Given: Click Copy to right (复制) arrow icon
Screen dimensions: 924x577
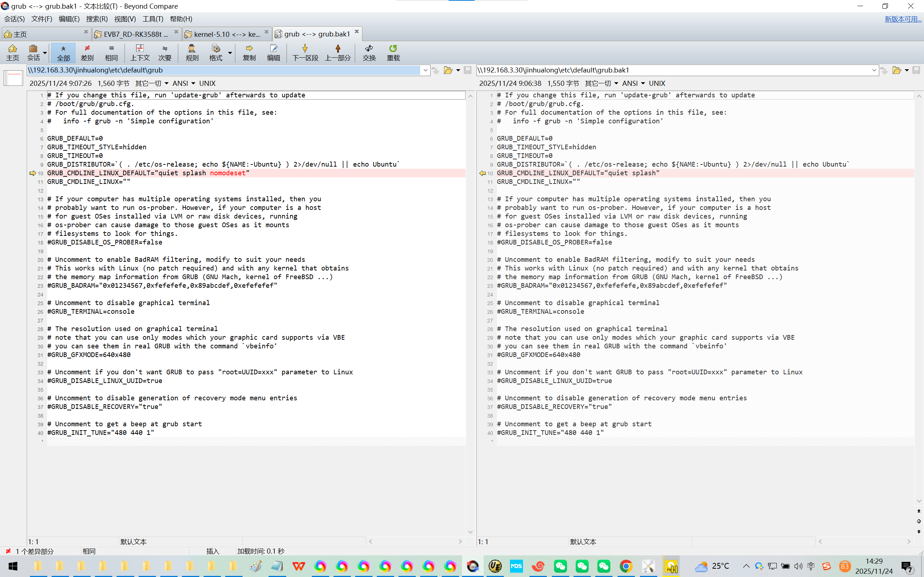Looking at the screenshot, I should 249,49.
